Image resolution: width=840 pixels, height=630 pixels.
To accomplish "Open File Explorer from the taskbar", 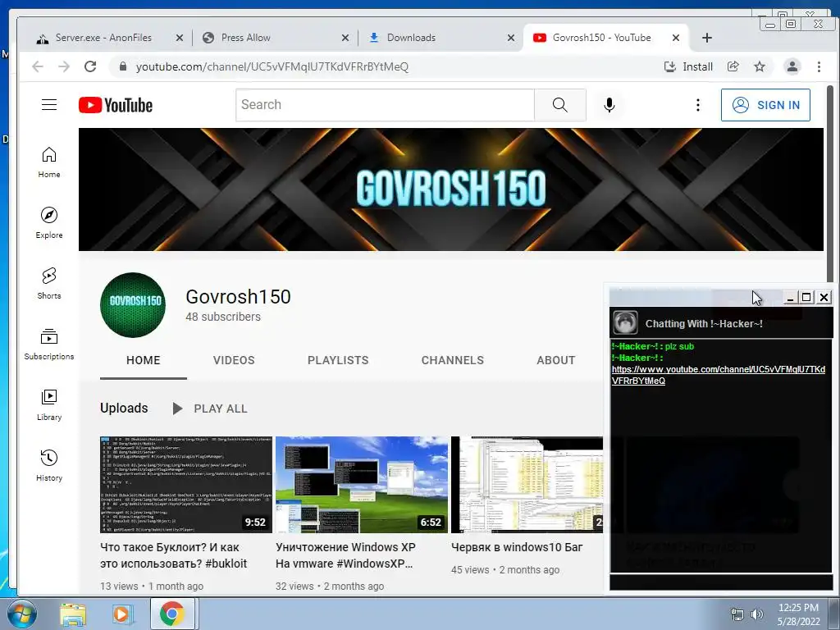I will tap(72, 614).
